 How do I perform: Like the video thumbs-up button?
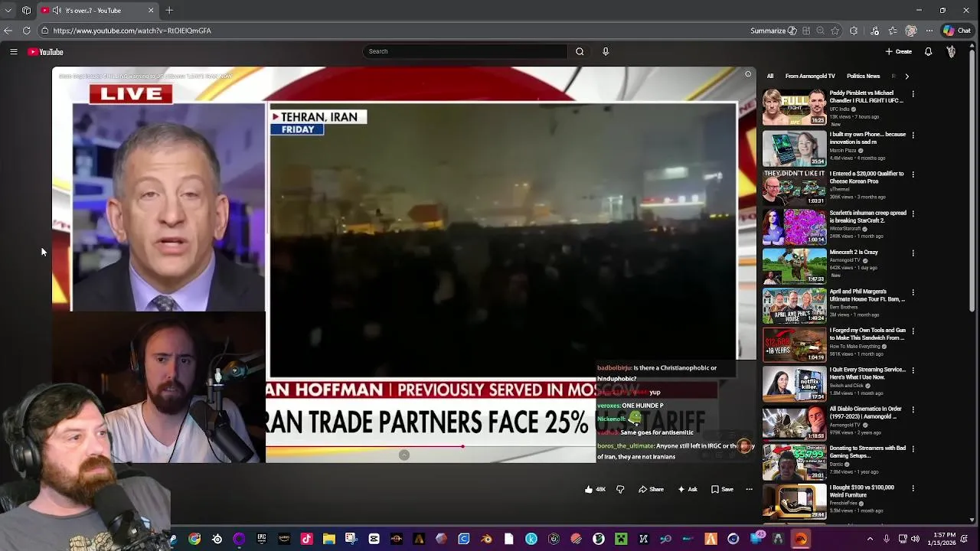595,489
